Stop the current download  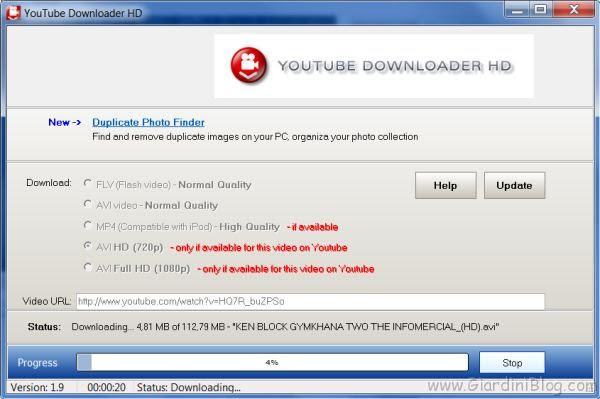tap(512, 363)
